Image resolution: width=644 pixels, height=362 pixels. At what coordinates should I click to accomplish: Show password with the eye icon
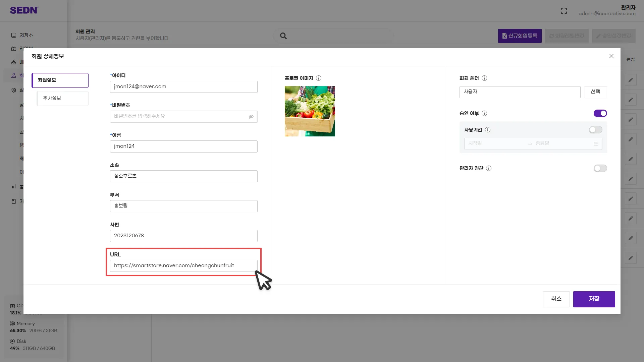[x=251, y=117]
